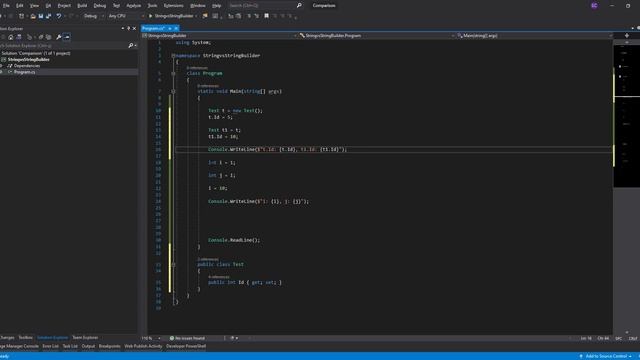Screen dimensions: 640x360
Task: Open the Main(string[] args) member dropdown
Action: tap(535, 36)
